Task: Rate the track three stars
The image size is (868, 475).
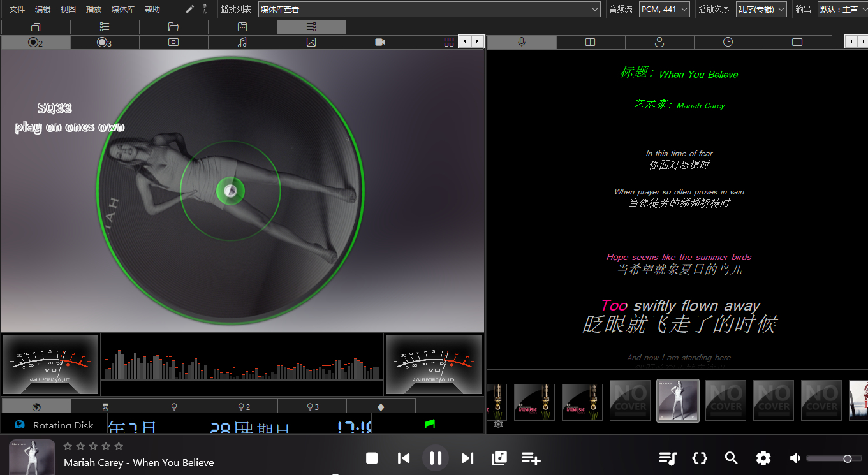Action: (x=93, y=446)
